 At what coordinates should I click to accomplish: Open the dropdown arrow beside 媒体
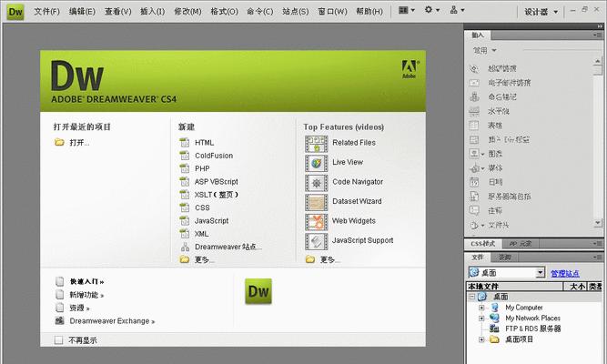coord(482,168)
